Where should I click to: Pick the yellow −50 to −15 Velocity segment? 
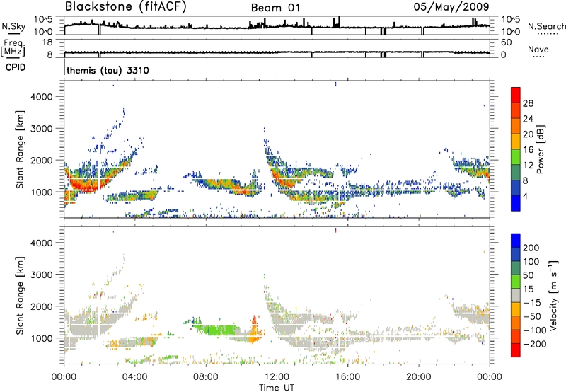coord(516,309)
